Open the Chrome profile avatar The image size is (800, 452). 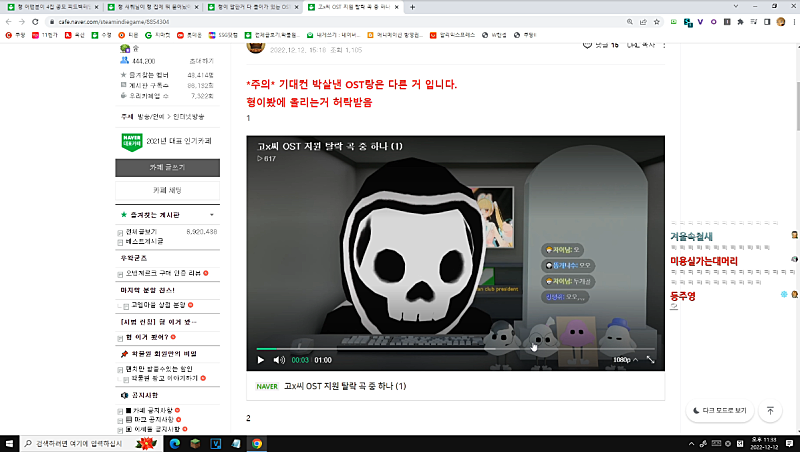[x=781, y=21]
